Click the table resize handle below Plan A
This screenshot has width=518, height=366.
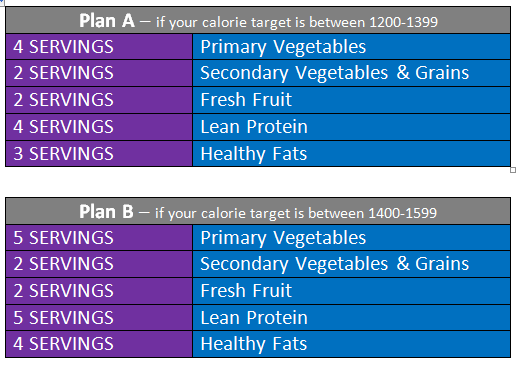coord(513,170)
